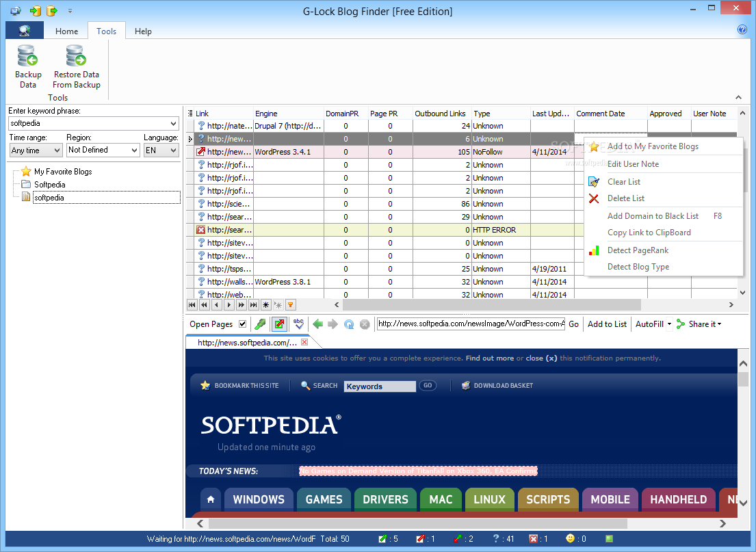Viewport: 756px width, 552px height.
Task: Click the green status square in status bar
Action: [609, 538]
